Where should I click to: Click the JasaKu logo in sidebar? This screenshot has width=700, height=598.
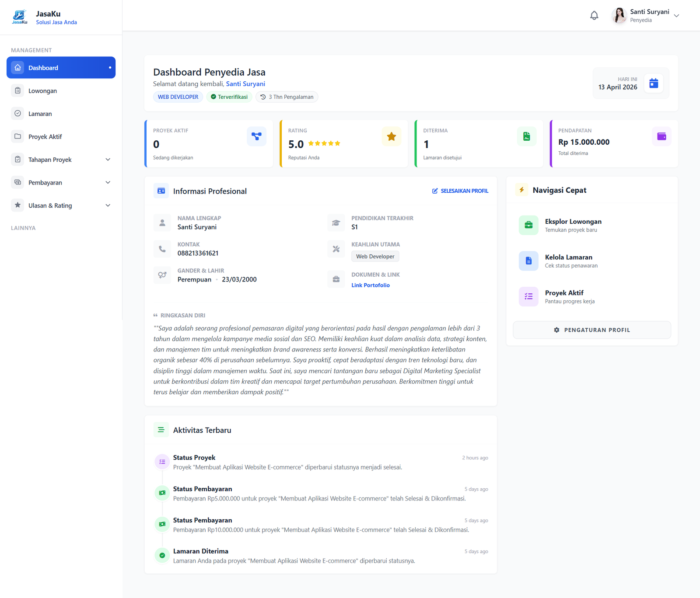click(x=19, y=17)
